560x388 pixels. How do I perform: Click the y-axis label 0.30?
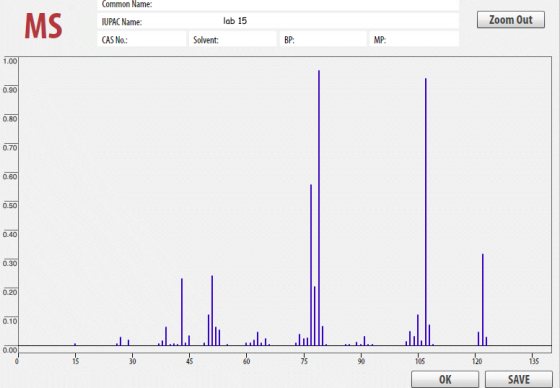click(10, 263)
